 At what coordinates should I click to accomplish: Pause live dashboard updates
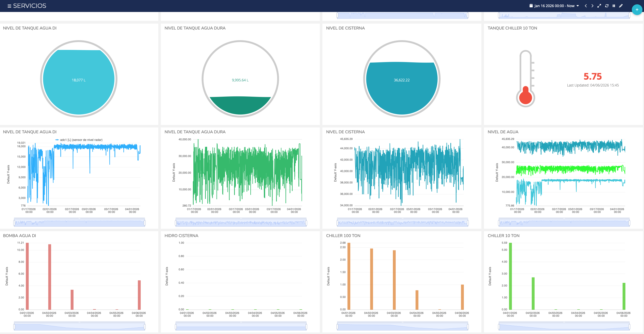(x=614, y=6)
